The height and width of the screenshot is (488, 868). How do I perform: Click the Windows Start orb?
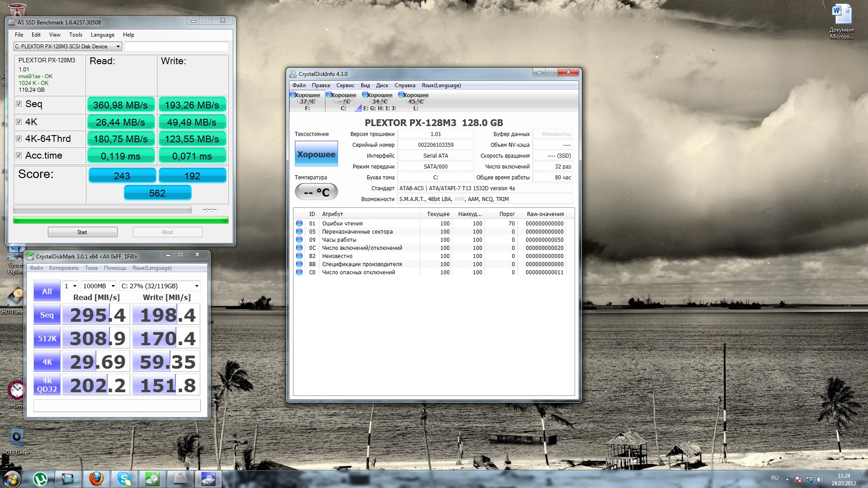(x=11, y=479)
